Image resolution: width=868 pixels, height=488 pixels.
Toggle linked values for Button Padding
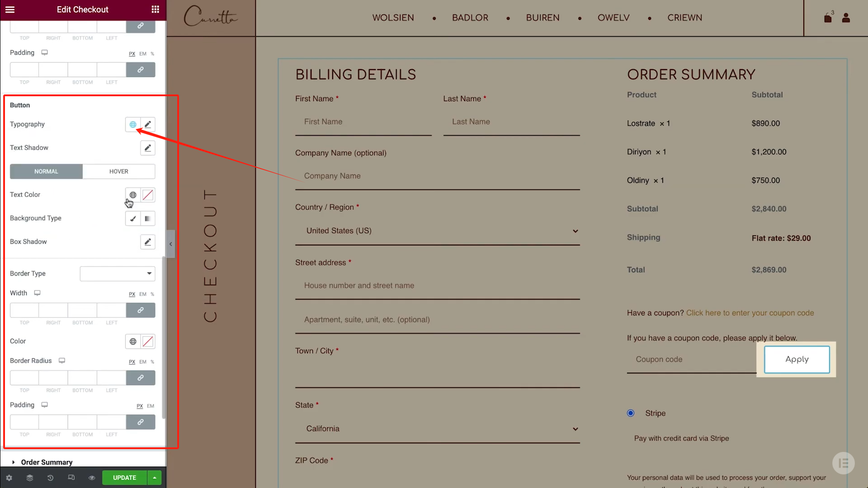pos(140,422)
